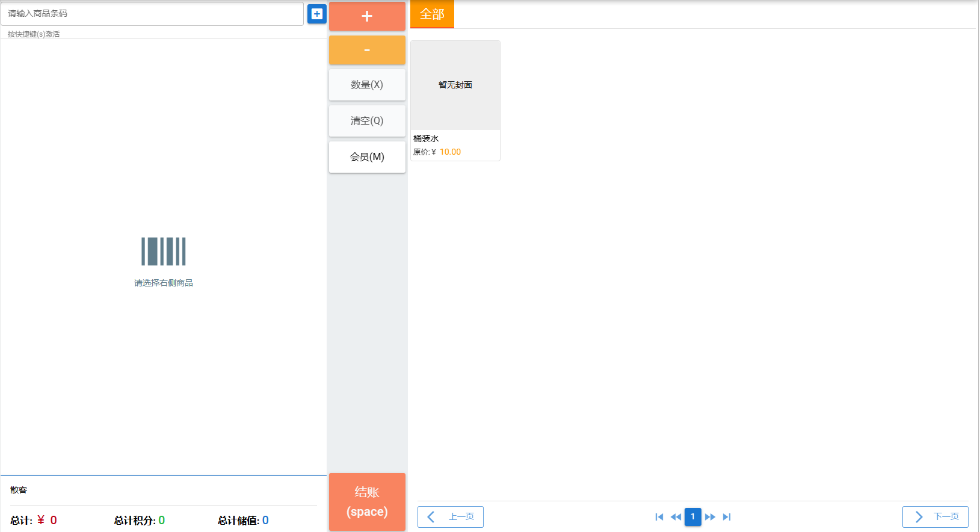Image resolution: width=980 pixels, height=532 pixels.
Task: Focus the product barcode input field
Action: click(x=152, y=14)
